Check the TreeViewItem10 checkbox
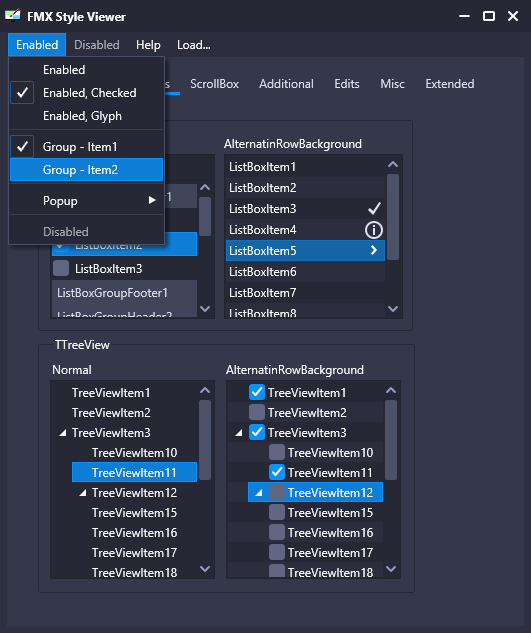Image resolution: width=531 pixels, height=633 pixels. coord(277,452)
